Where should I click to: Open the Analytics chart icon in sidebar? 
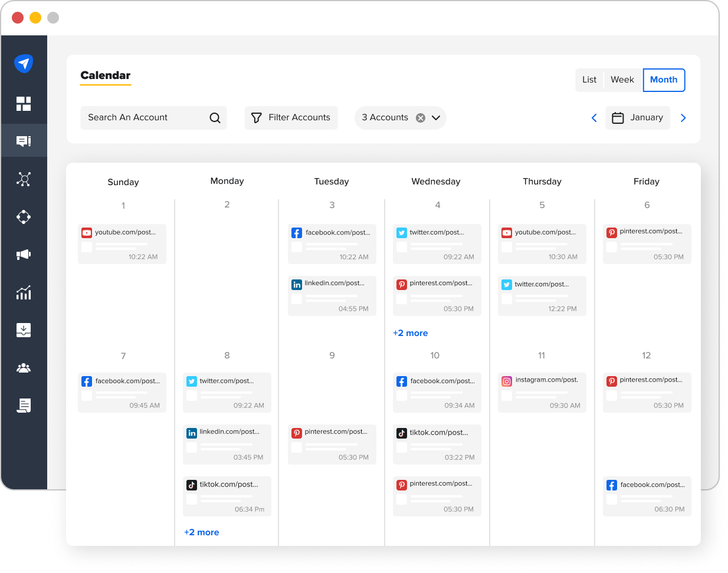pyautogui.click(x=24, y=292)
